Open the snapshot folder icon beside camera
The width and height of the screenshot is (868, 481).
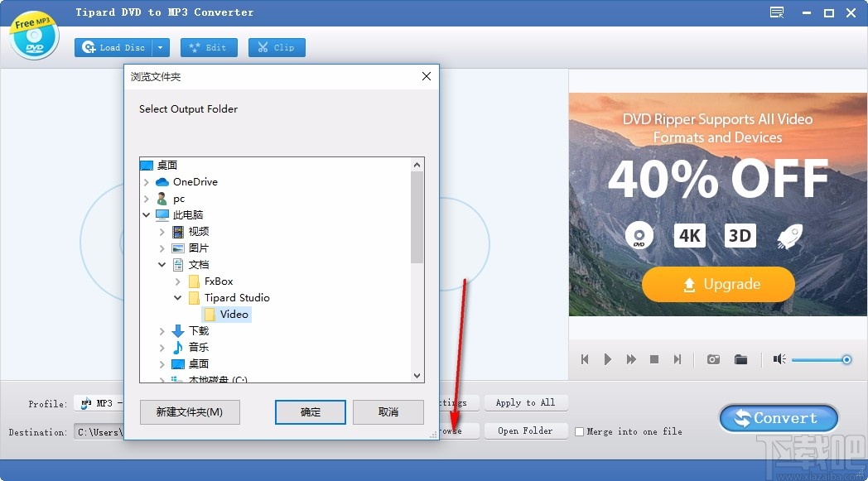(x=741, y=359)
